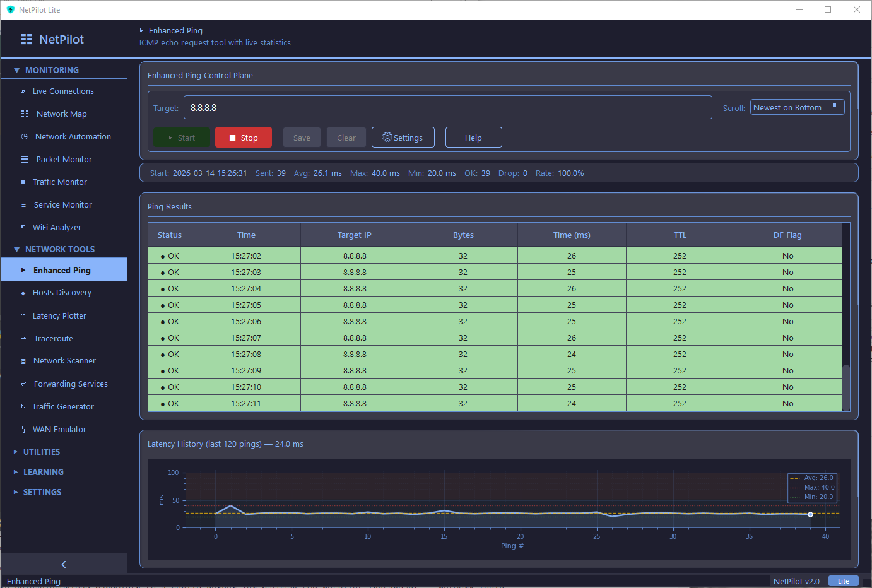Collapse the sidebar using the left chevron

coord(63,564)
